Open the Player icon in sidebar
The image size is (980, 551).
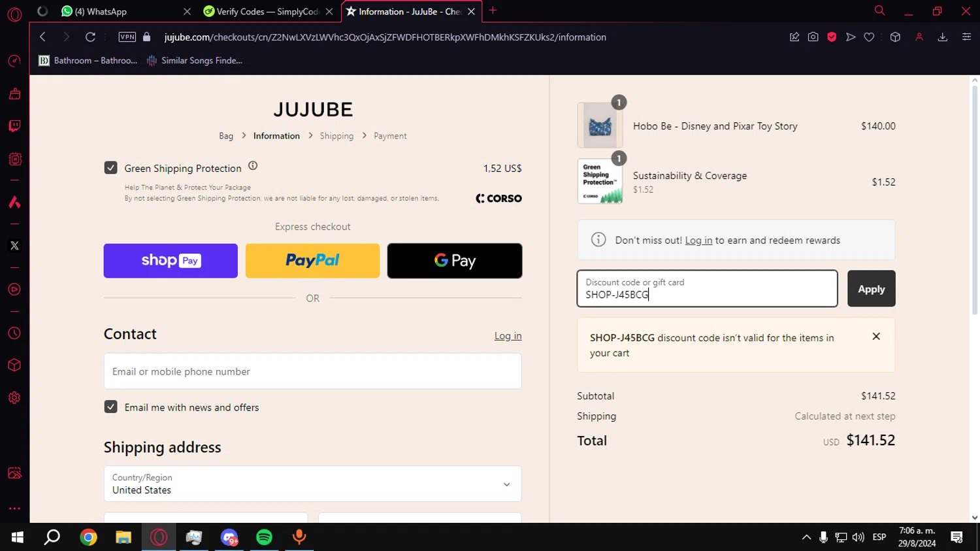click(x=14, y=290)
